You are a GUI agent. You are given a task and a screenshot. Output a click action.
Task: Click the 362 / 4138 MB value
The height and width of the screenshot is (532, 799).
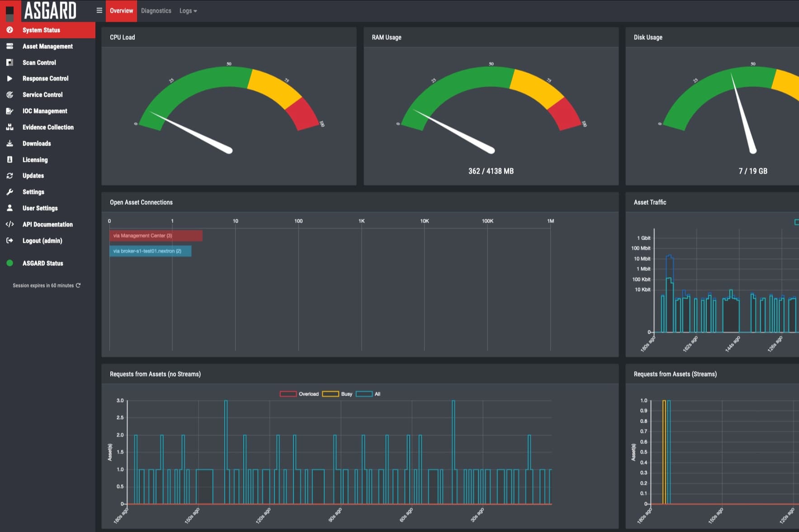pos(491,171)
